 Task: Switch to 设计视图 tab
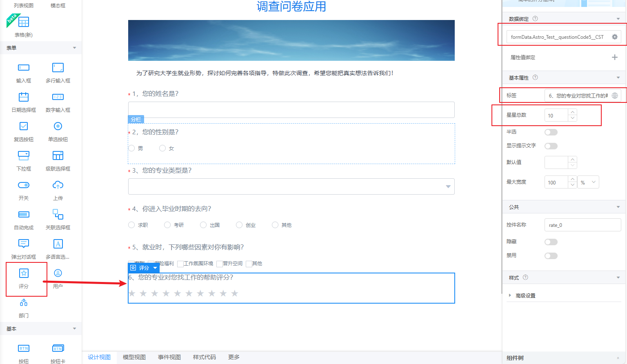pos(99,357)
